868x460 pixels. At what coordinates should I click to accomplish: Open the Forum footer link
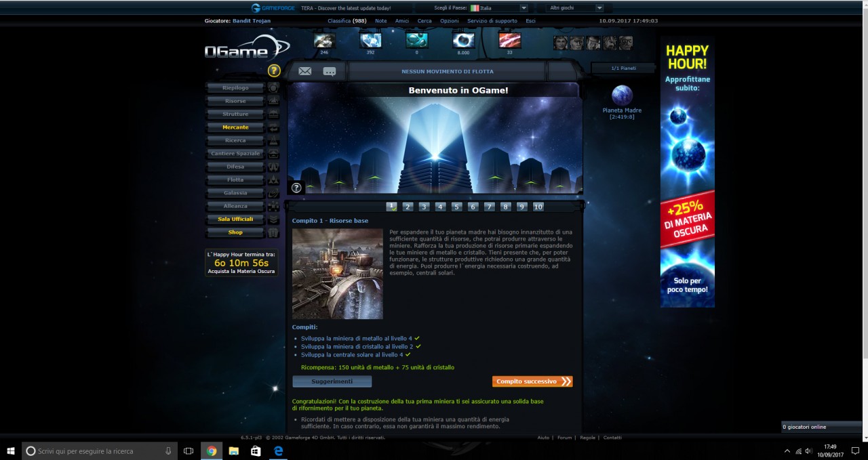(x=564, y=438)
